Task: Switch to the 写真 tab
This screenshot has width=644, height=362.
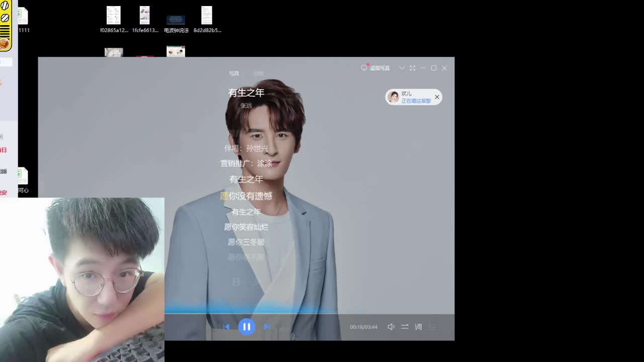Action: point(234,73)
